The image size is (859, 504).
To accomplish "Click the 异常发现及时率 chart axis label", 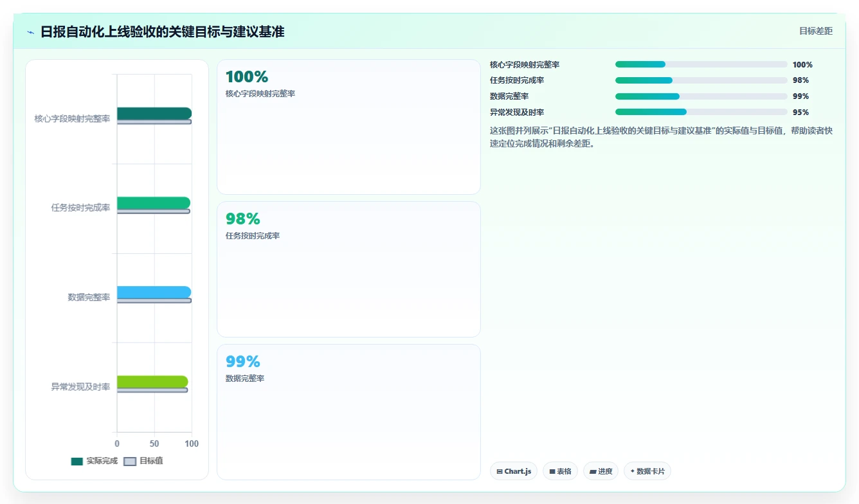I will [x=80, y=387].
